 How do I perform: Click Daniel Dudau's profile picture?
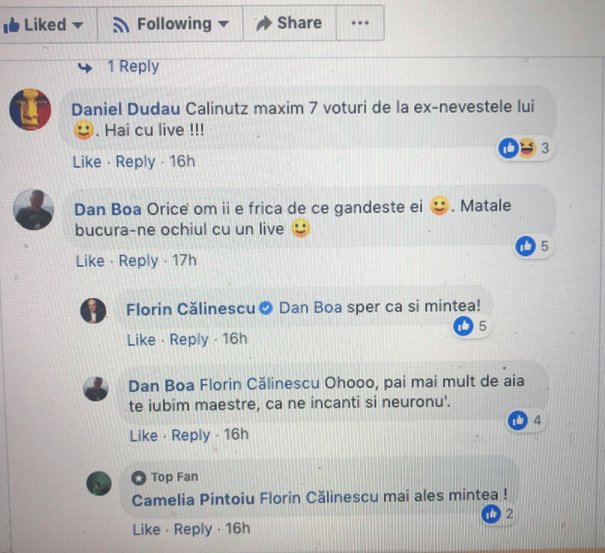click(x=30, y=110)
